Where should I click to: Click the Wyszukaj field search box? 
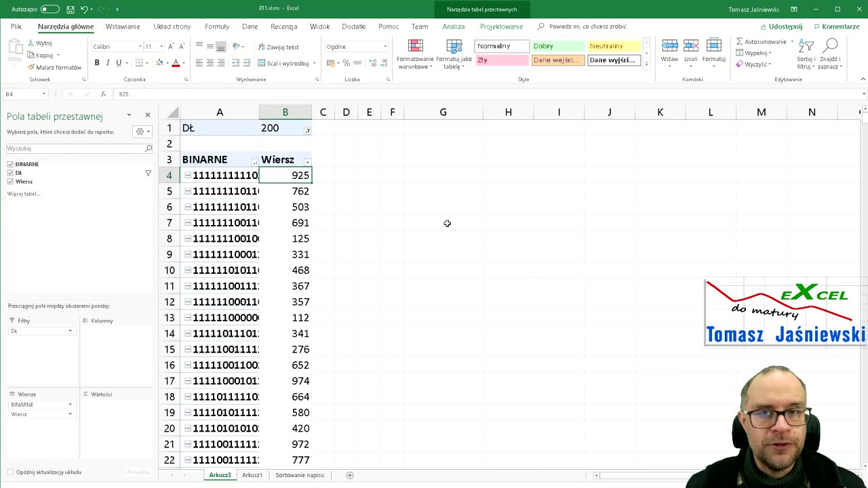coord(79,148)
